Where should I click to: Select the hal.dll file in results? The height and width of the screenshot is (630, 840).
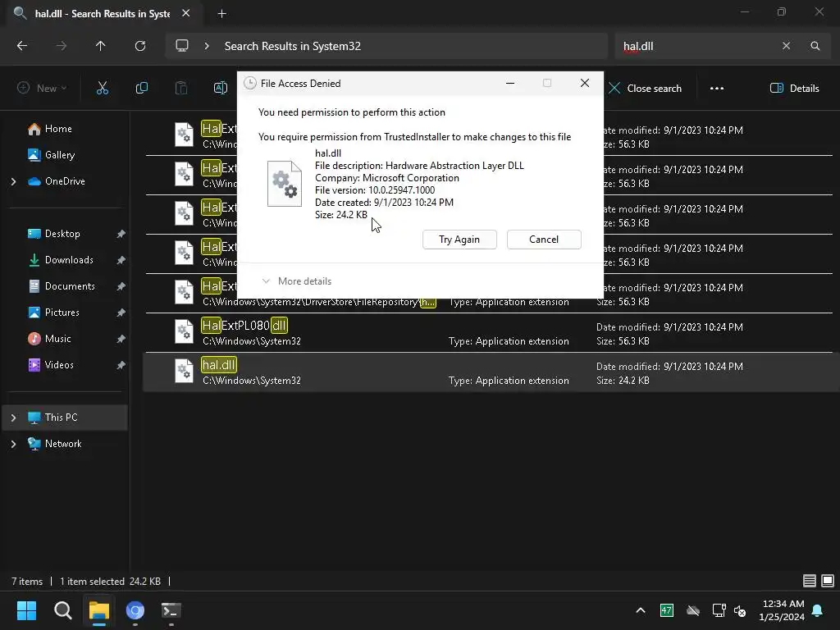pos(491,372)
